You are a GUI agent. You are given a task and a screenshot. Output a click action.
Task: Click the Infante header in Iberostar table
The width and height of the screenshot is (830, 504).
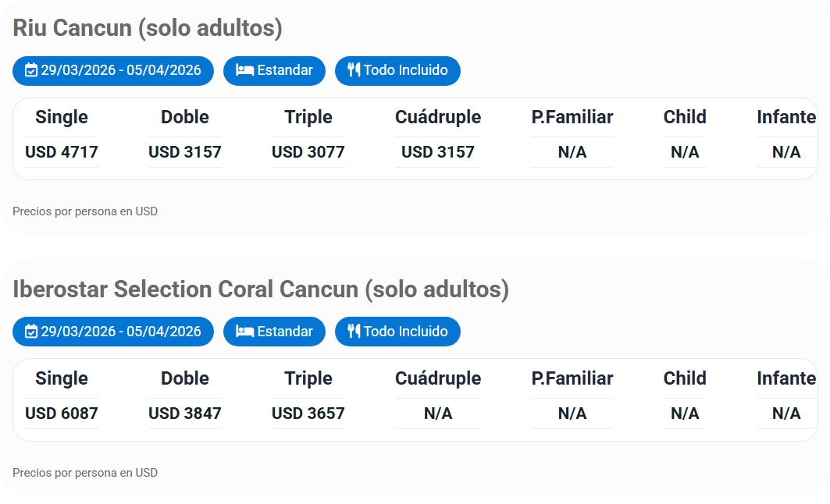(785, 379)
